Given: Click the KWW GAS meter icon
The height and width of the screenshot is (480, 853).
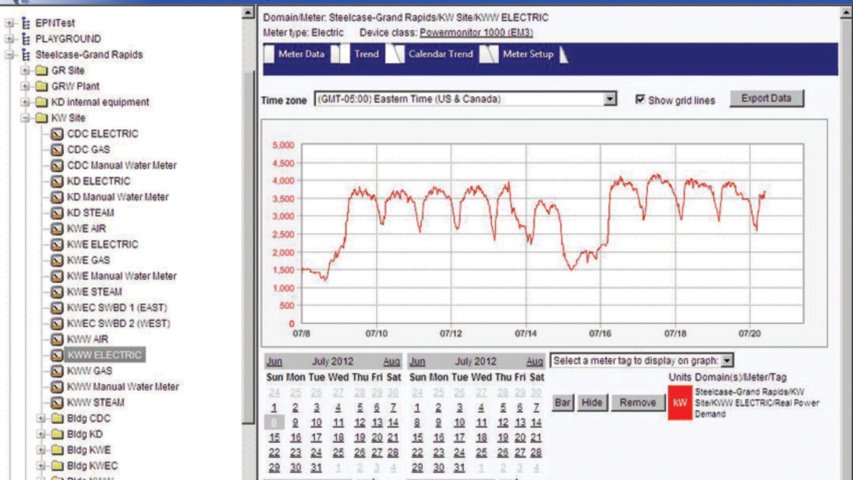Looking at the screenshot, I should (57, 371).
